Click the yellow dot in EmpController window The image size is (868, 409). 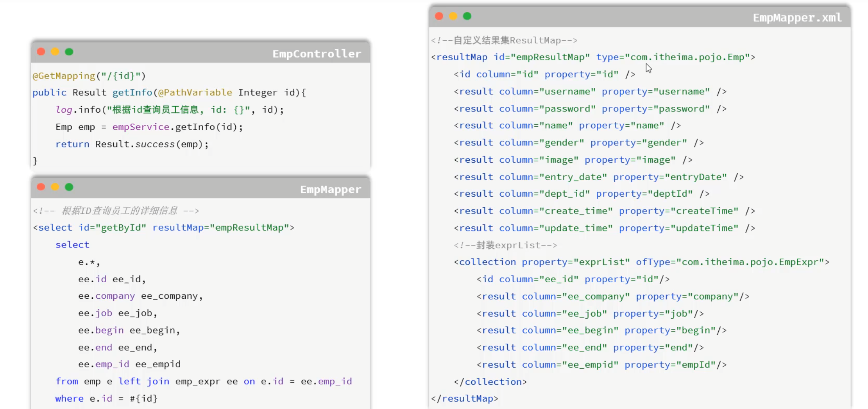pyautogui.click(x=55, y=52)
